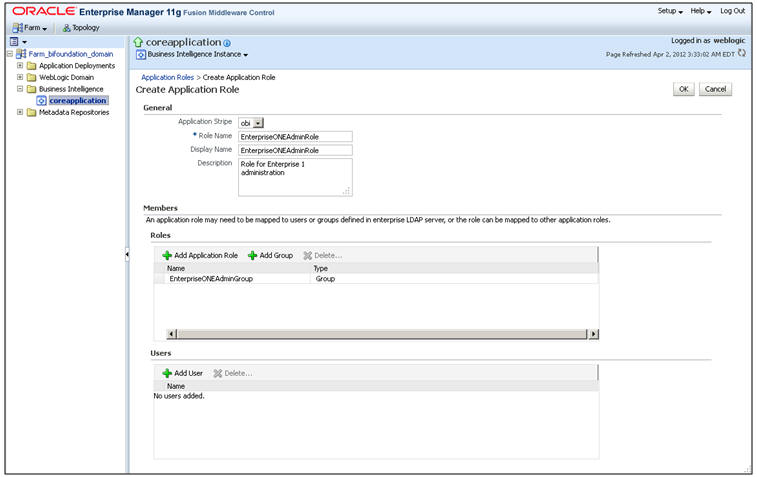Click the Description field resize grip
Viewport: 757px width, 477px height.
347,191
